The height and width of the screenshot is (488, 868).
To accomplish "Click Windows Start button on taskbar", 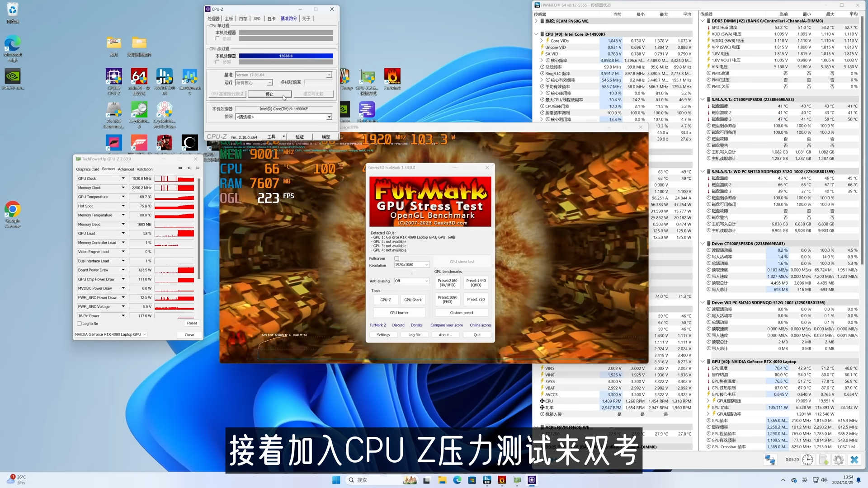I will click(336, 480).
